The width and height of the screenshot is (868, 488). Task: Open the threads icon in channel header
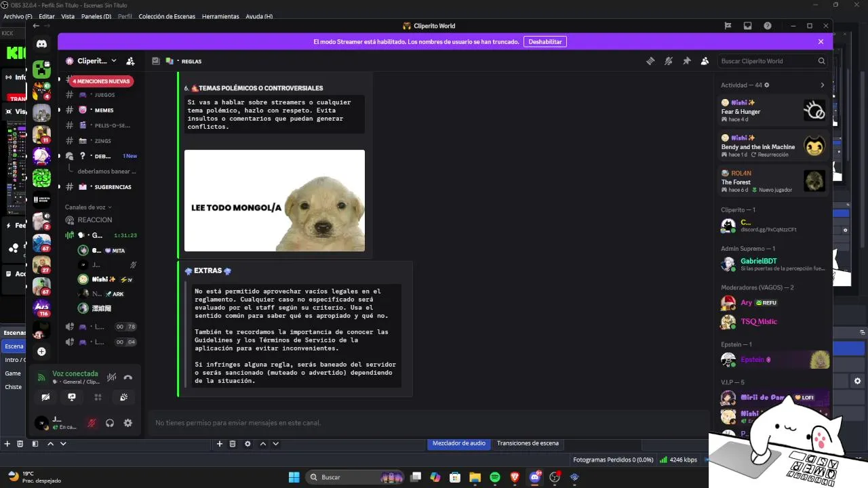[x=650, y=61]
